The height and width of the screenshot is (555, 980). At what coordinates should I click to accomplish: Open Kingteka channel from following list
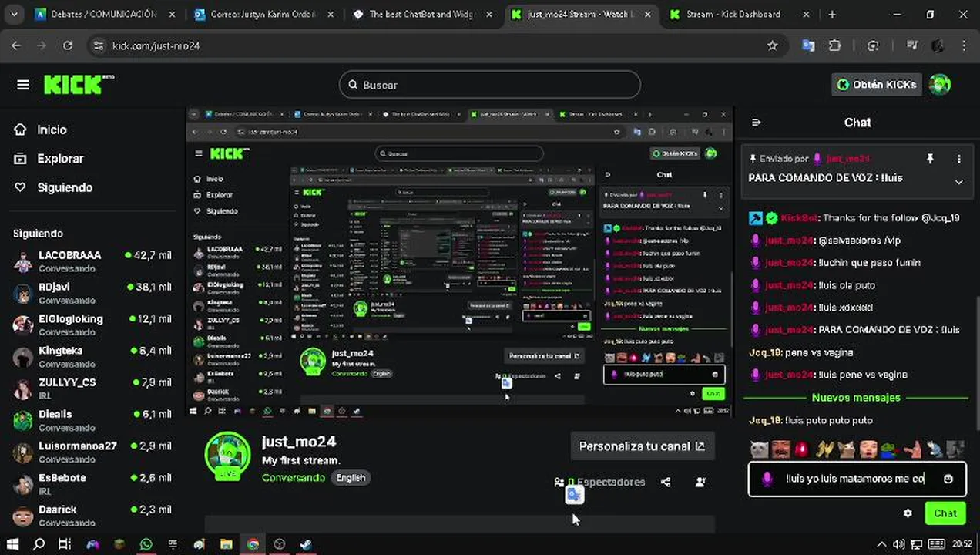point(92,356)
